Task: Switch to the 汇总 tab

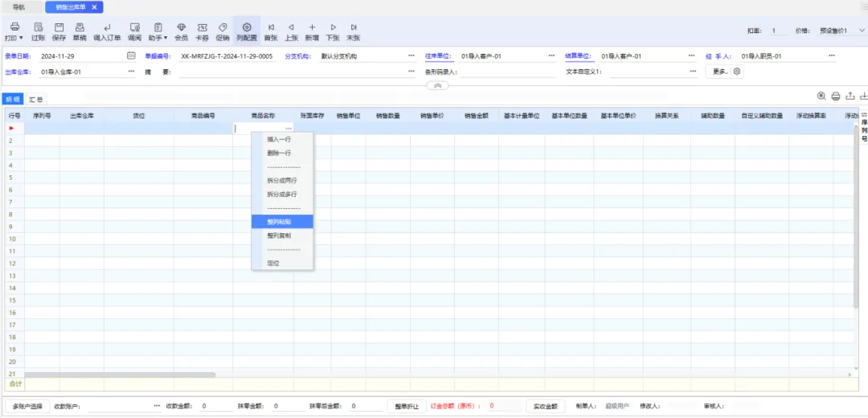Action: tap(36, 99)
